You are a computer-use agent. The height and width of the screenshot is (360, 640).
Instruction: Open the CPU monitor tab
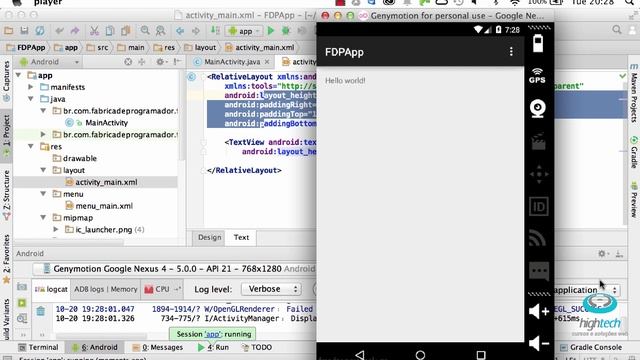[x=162, y=289]
